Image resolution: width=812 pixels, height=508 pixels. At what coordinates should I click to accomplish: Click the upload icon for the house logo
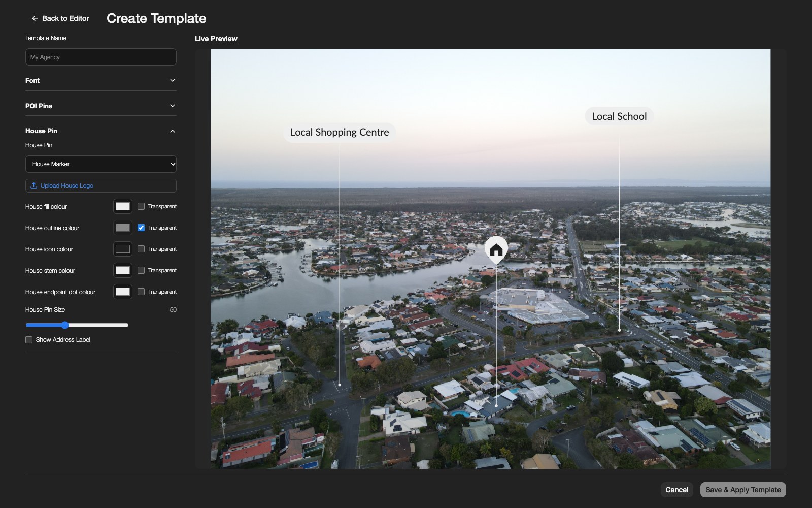point(33,186)
